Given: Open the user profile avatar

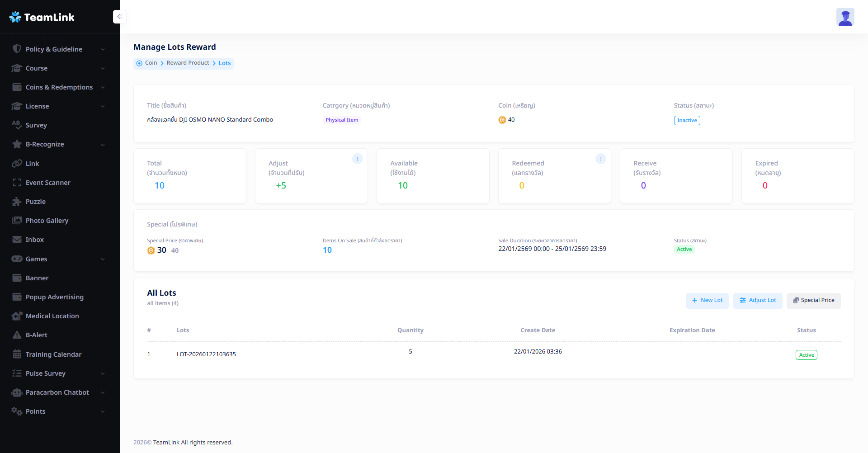Looking at the screenshot, I should tap(844, 17).
